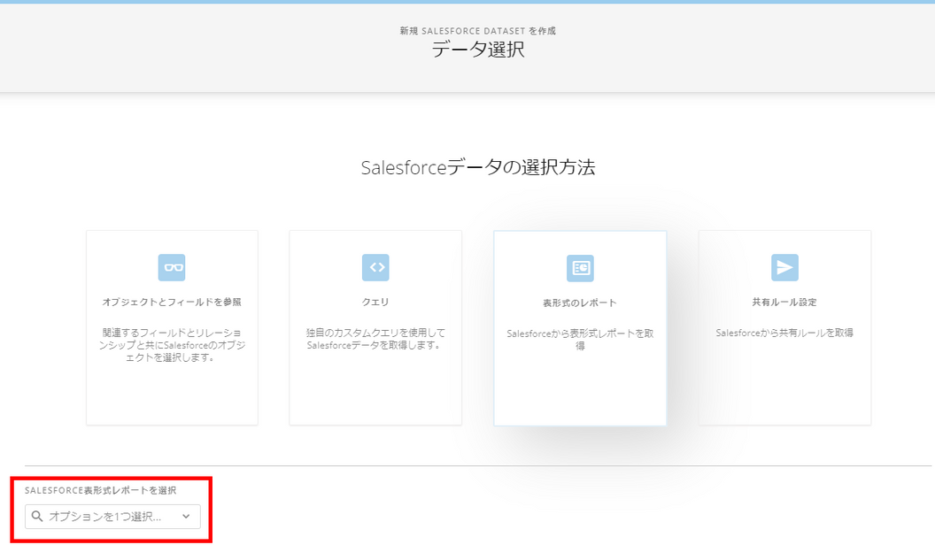Screen dimensions: 935x560
Task: Select the 共有ルール設定 card
Action: (784, 327)
